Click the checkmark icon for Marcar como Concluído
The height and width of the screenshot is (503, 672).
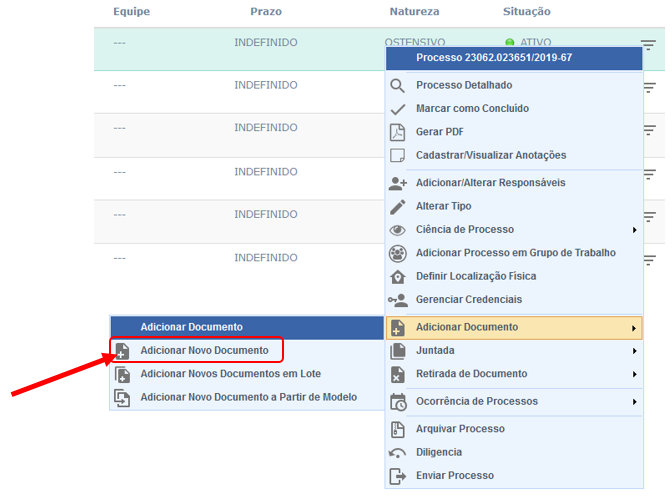398,109
